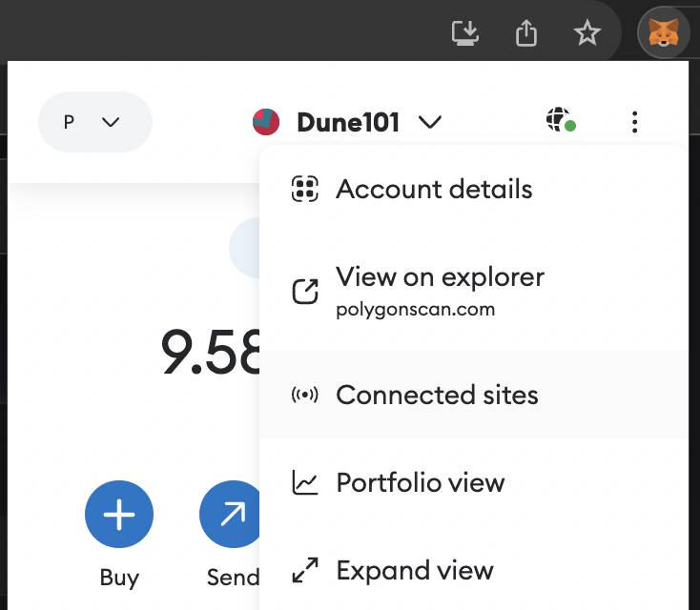Viewport: 700px width, 610px height.
Task: Click the 9.58 balance amount
Action: click(211, 351)
